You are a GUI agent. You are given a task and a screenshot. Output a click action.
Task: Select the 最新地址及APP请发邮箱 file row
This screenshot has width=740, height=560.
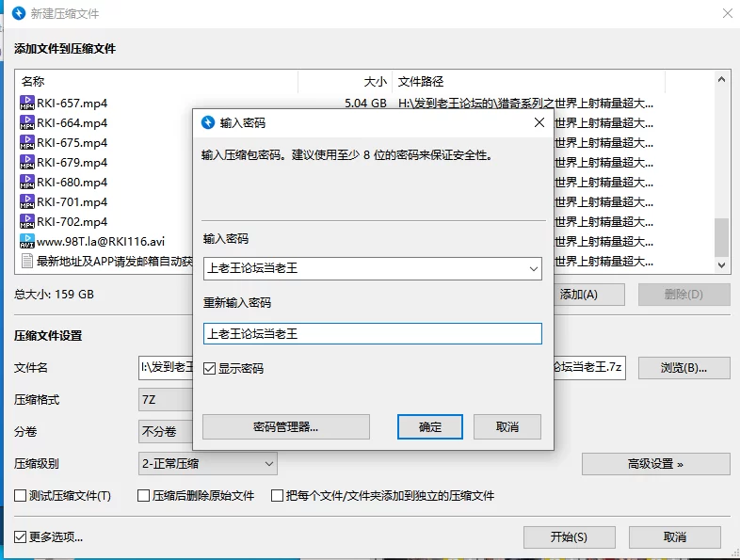click(115, 261)
